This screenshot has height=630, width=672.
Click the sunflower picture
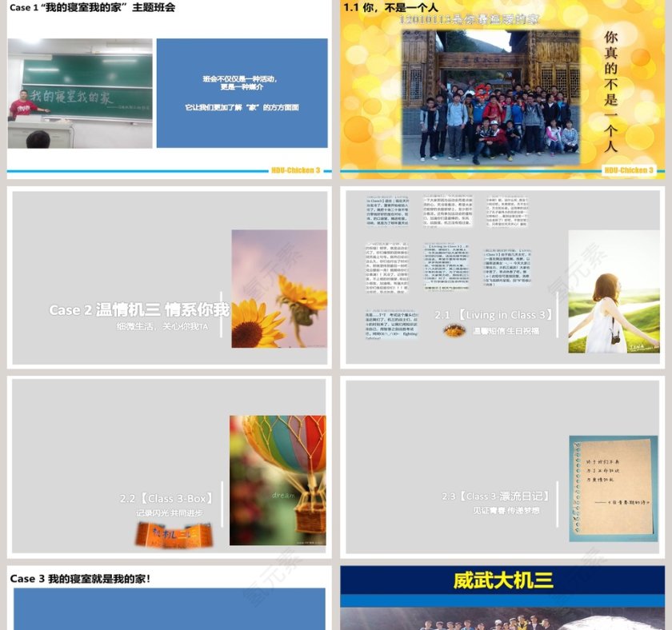click(279, 289)
